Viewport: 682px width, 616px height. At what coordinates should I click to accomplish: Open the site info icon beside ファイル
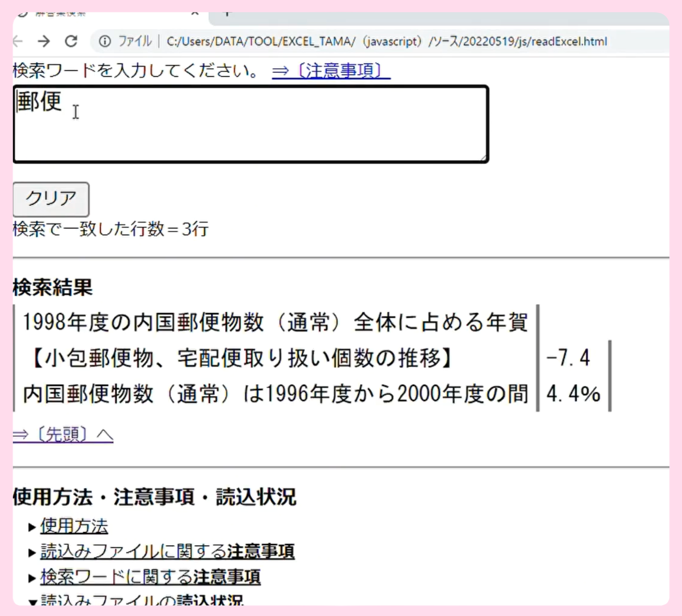(105, 41)
